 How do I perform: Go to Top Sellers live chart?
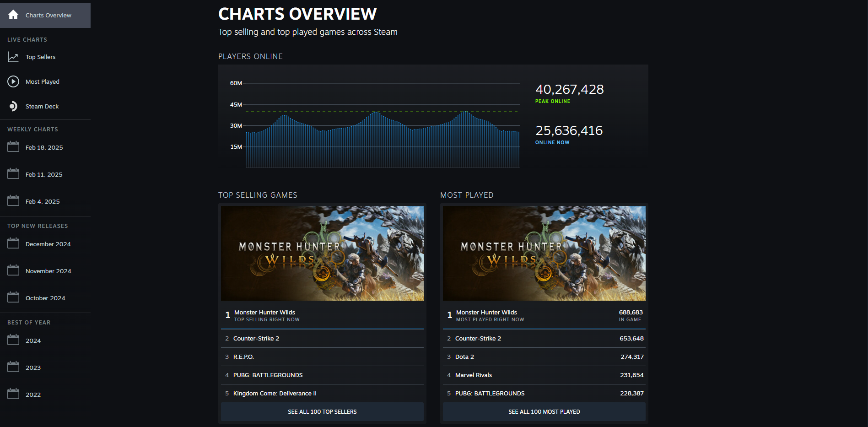(x=45, y=57)
